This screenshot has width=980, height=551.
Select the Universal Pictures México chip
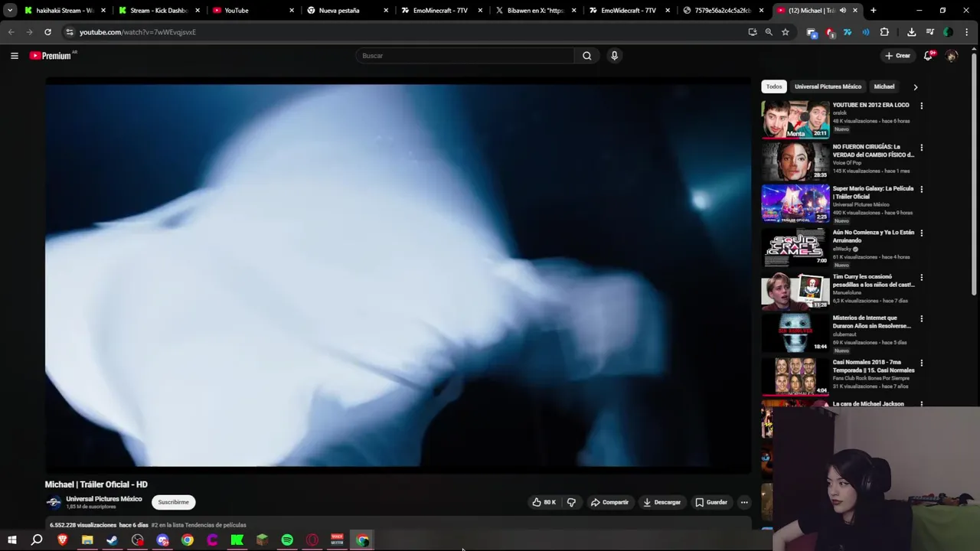(828, 86)
